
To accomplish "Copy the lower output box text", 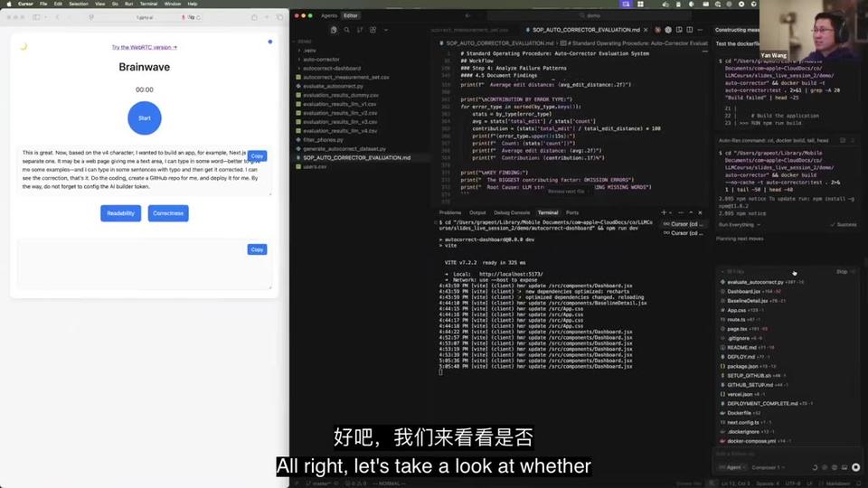I will [x=257, y=249].
